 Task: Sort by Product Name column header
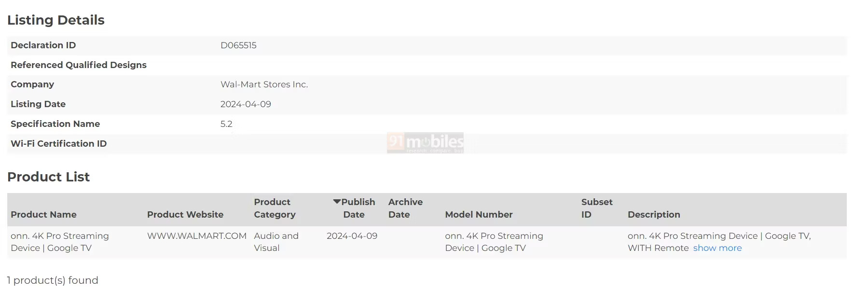[x=43, y=215]
